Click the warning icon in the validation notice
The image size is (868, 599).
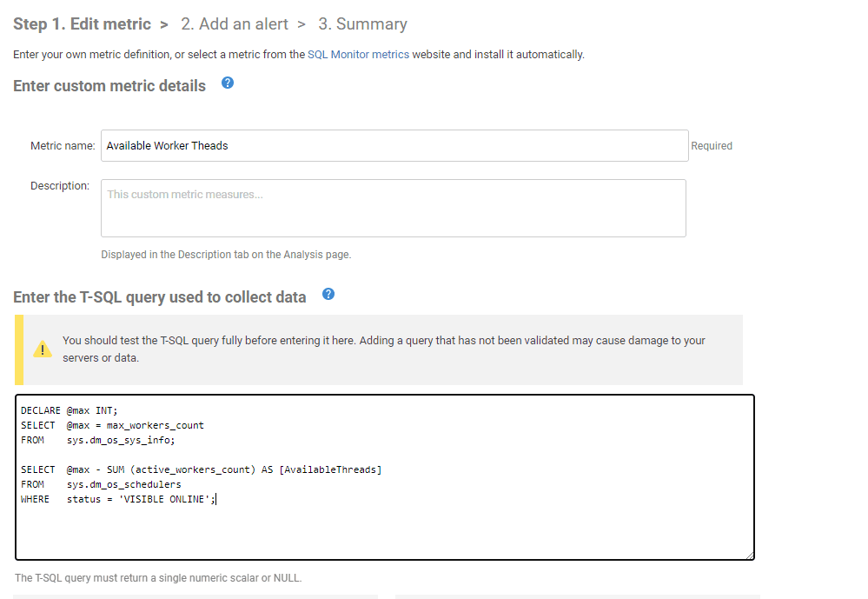pyautogui.click(x=42, y=348)
